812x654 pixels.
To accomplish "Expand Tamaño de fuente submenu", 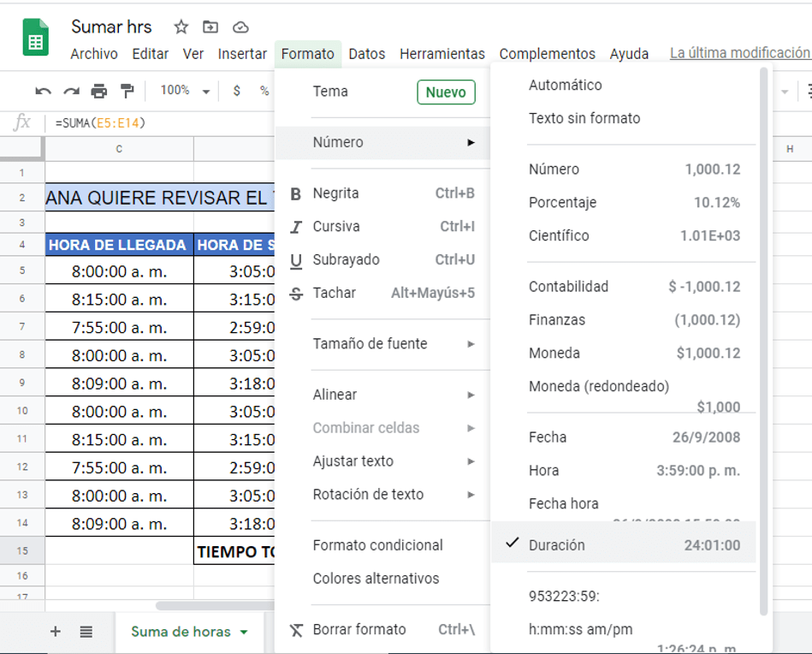I will tap(382, 343).
